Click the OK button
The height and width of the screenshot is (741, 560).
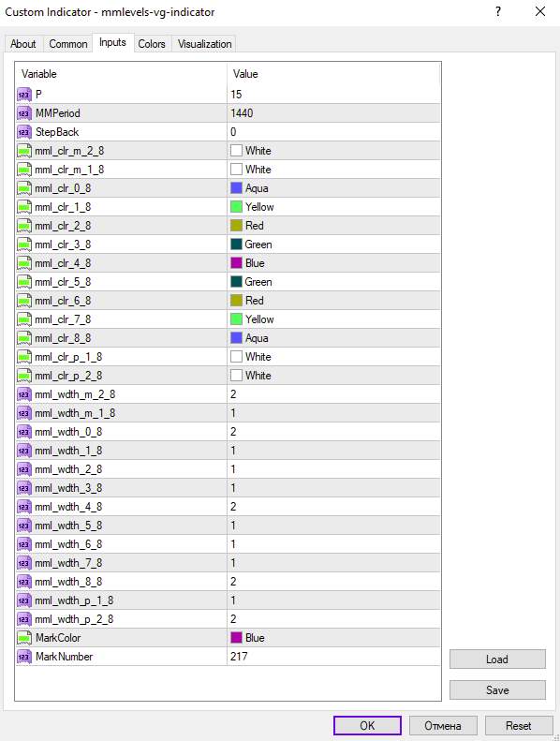[367, 725]
